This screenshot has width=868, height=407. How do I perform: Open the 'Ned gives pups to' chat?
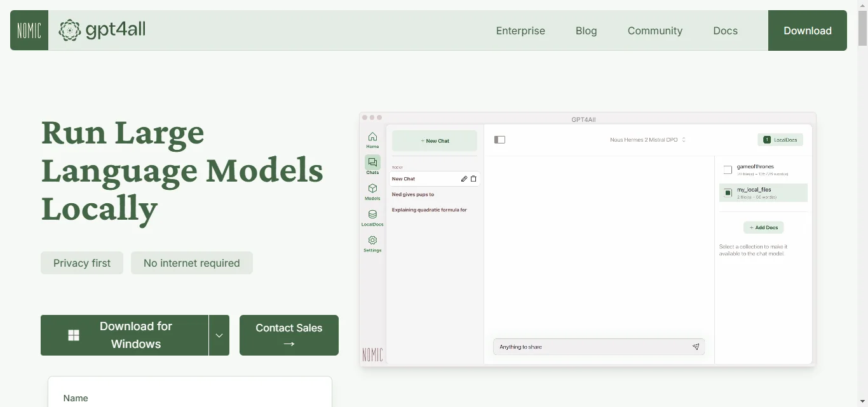[x=413, y=194]
